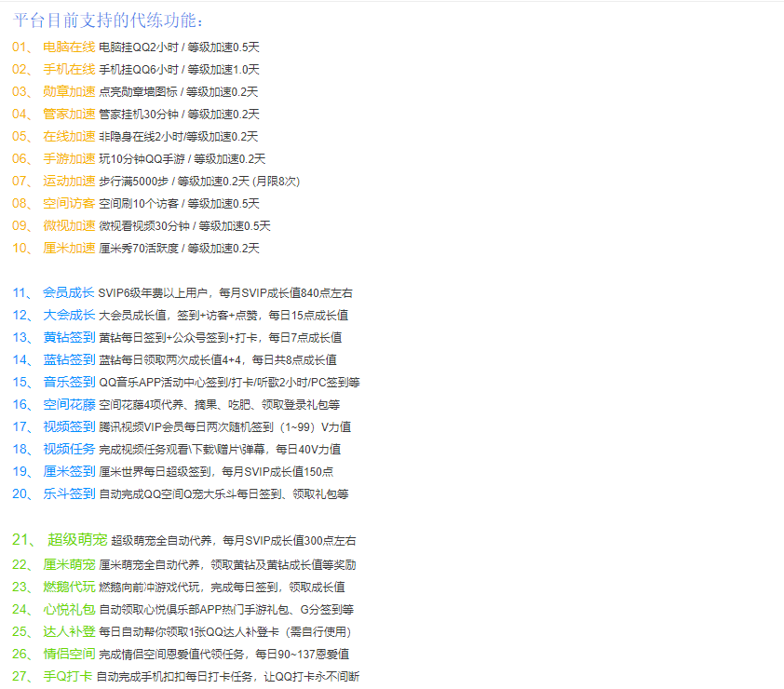Click the label 运动加速

69,181
